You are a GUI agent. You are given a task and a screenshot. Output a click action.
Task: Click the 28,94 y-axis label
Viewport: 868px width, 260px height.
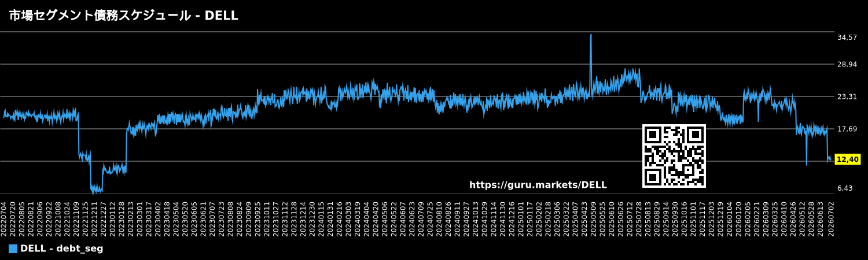click(x=847, y=64)
